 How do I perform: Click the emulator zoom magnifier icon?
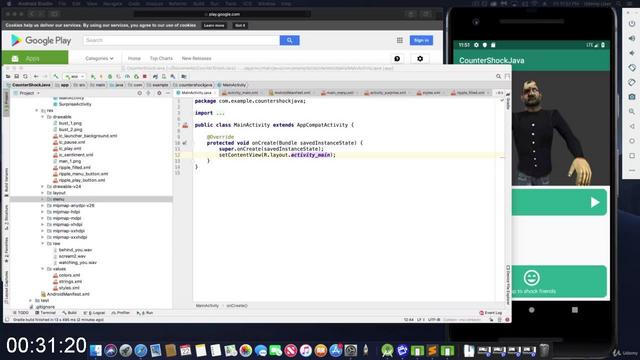(632, 111)
